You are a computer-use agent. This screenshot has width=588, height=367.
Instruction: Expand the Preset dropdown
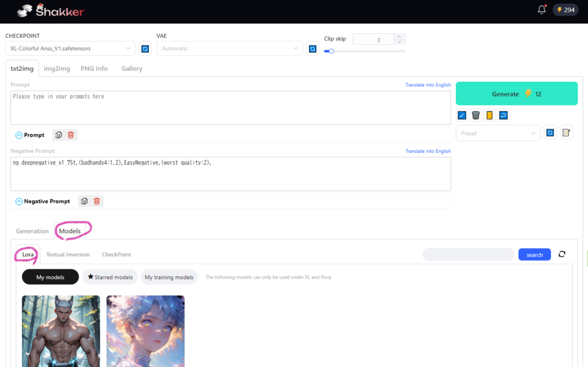click(497, 133)
